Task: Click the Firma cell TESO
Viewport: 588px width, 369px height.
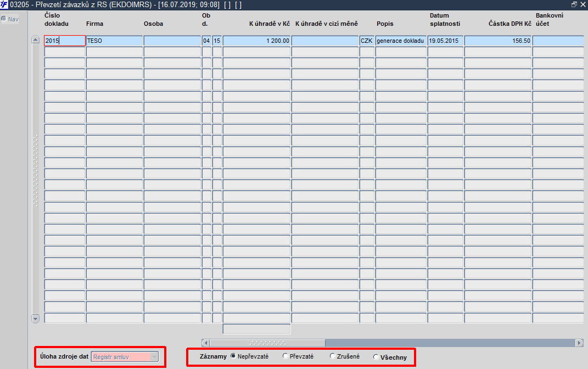Action: (114, 41)
